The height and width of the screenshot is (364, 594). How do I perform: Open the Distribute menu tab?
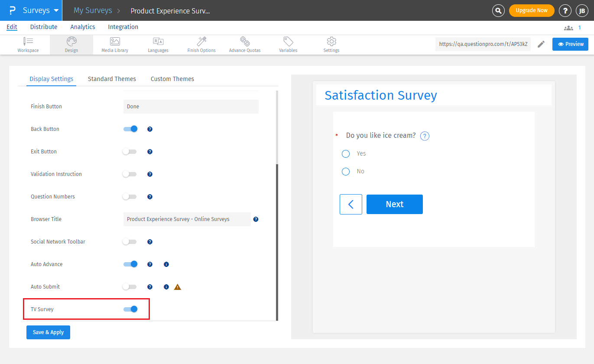coord(44,27)
